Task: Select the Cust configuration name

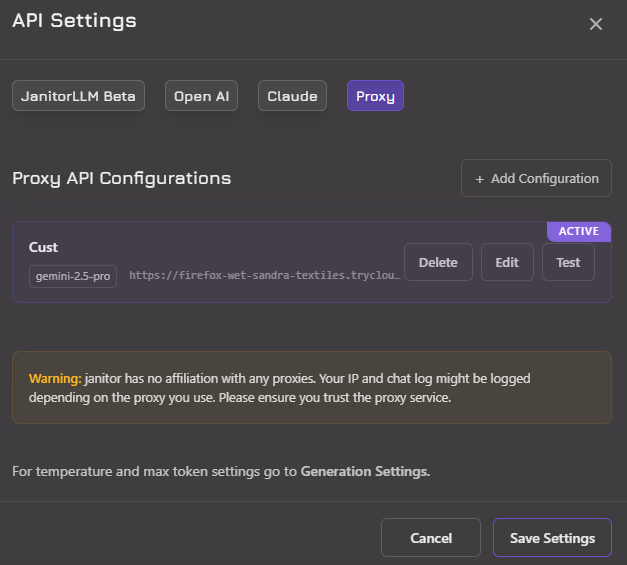Action: coord(44,247)
